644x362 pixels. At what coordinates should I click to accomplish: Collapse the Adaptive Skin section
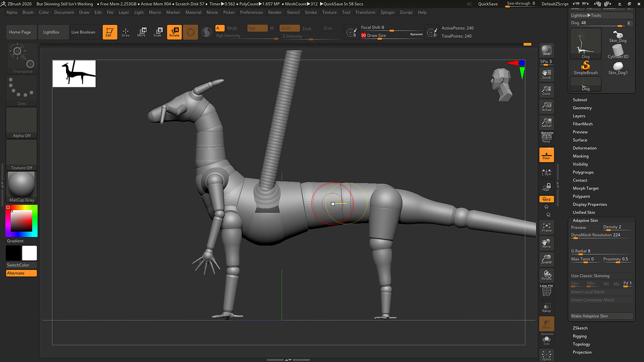pyautogui.click(x=585, y=220)
